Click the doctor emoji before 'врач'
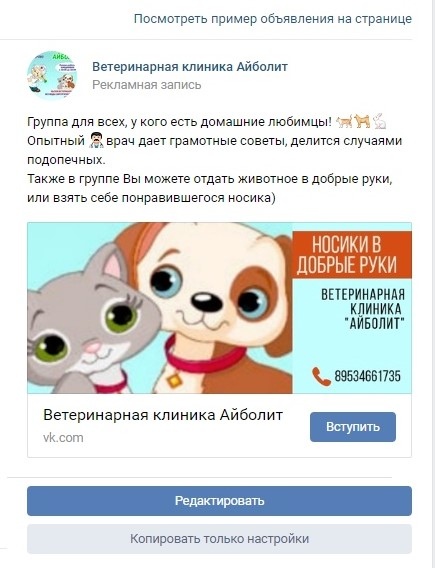The height and width of the screenshot is (568, 435). click(x=96, y=141)
